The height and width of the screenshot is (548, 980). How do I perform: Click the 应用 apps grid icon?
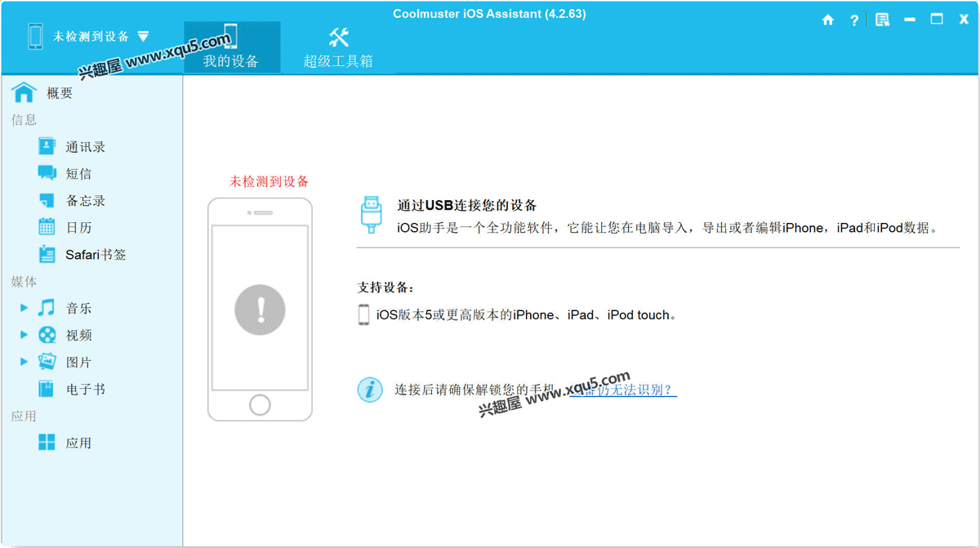47,443
